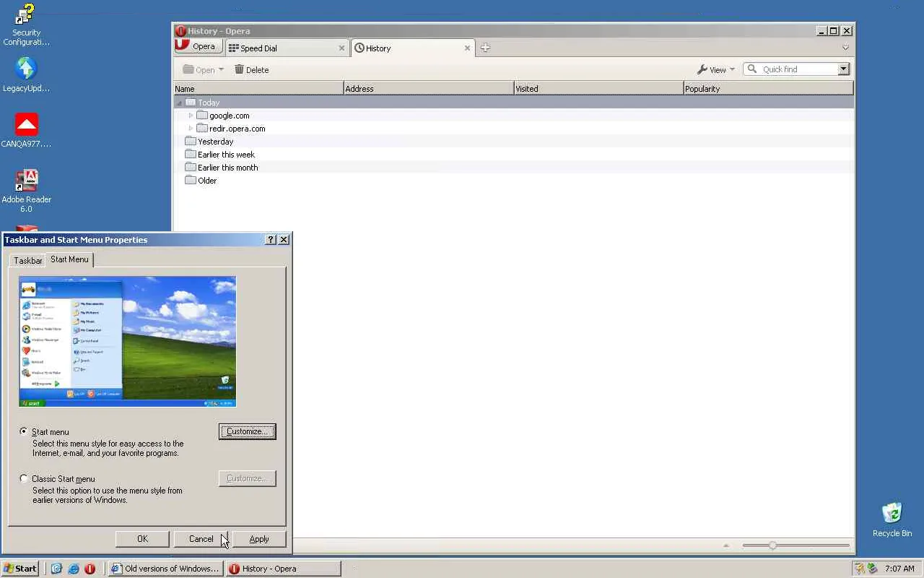Launch Internet Explorer from quick launch
Viewport: 924px width, 578px height.
tap(73, 569)
